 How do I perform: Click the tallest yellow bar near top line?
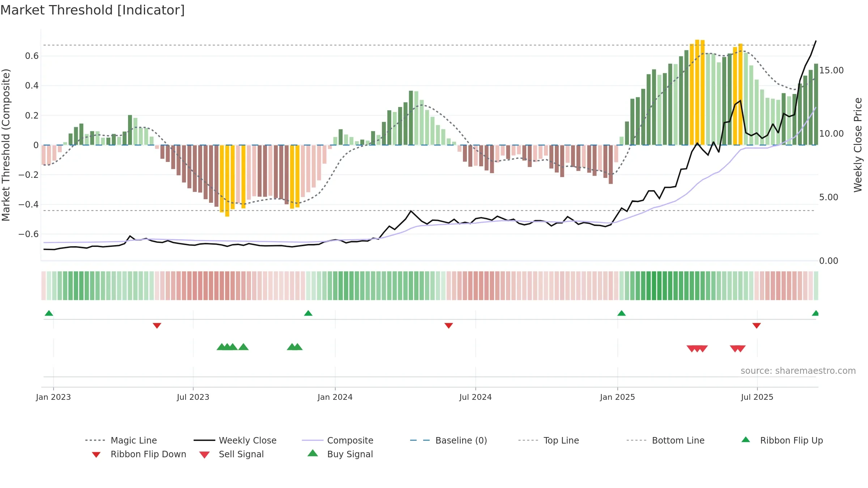697,92
